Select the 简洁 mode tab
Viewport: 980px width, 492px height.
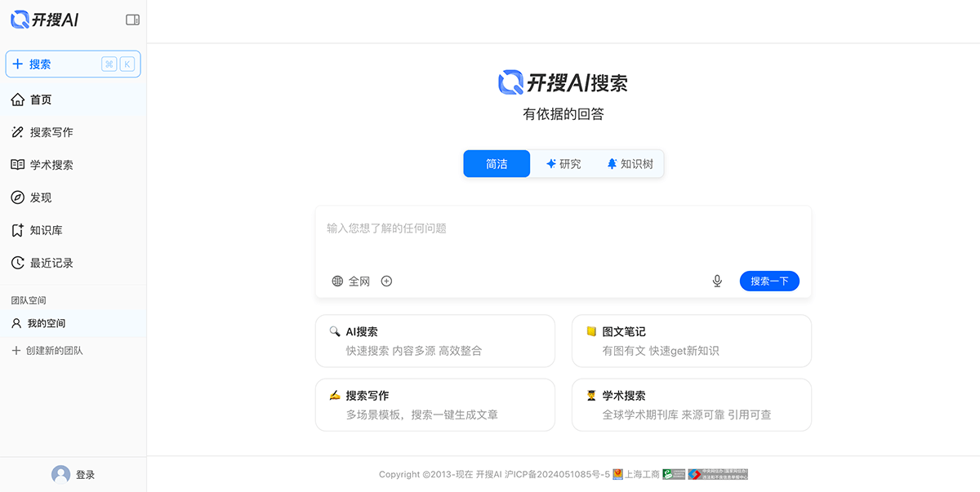pos(497,164)
